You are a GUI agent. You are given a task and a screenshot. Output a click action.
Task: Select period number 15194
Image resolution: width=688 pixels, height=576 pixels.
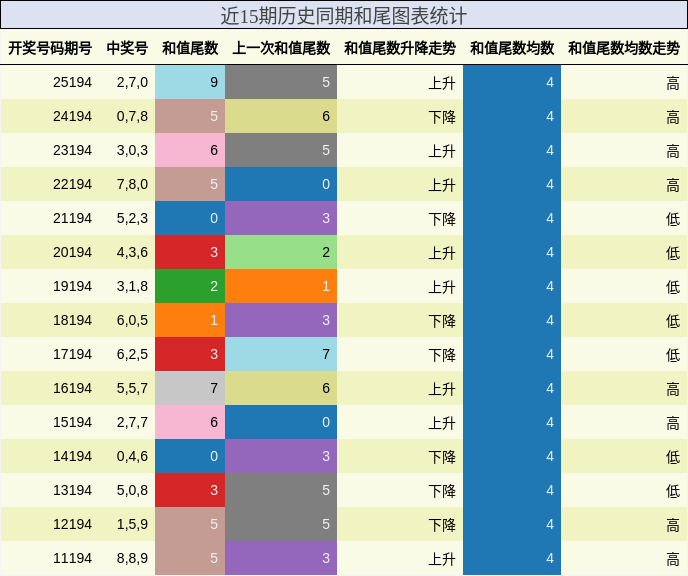click(x=72, y=422)
